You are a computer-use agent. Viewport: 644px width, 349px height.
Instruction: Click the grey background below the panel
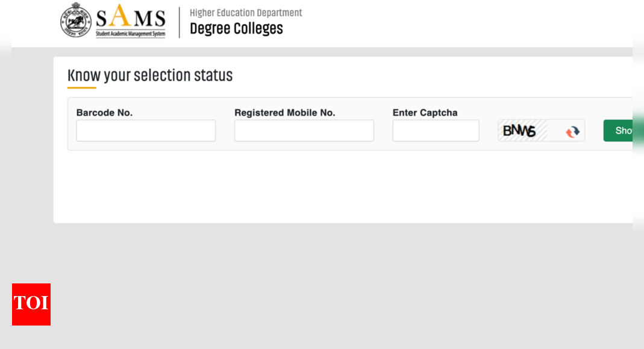click(337, 283)
